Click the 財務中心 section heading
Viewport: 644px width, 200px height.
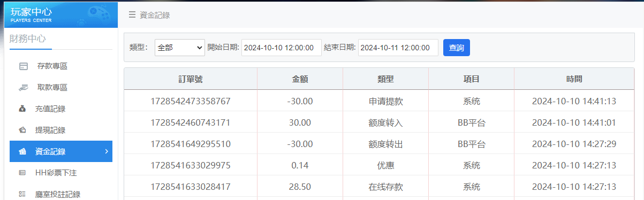tap(28, 39)
